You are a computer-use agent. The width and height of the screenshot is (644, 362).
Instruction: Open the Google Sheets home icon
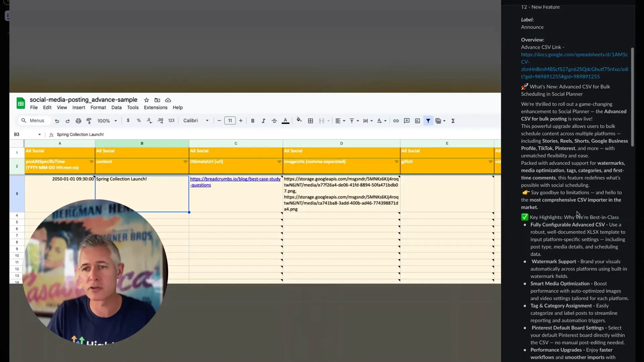point(21,103)
